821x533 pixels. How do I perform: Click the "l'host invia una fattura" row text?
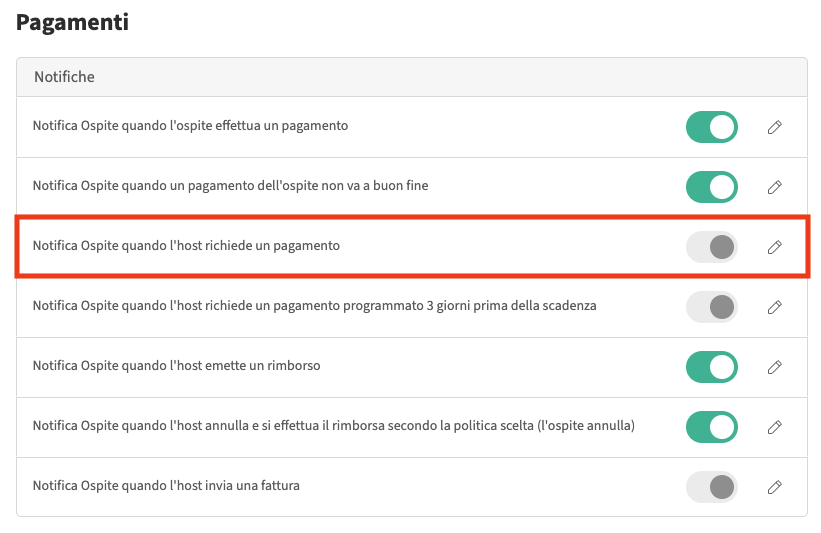166,485
